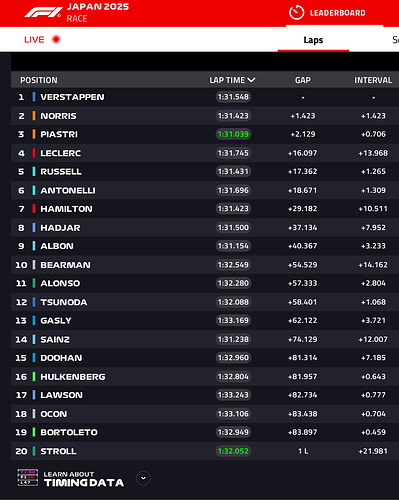
Task: Click the Leaderboard stopwatch icon
Action: tap(296, 13)
